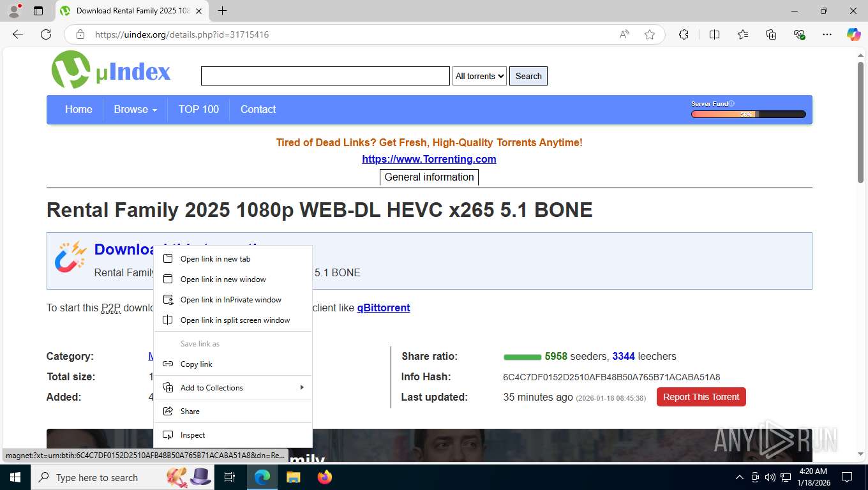Select the General information tab
This screenshot has height=490, width=868.
429,177
